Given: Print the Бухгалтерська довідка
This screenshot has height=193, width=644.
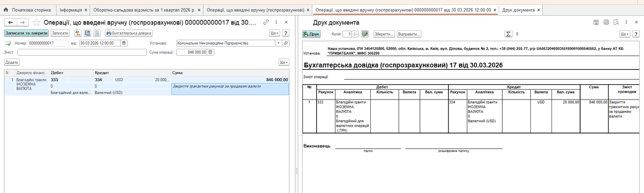Looking at the screenshot, I should [129, 33].
